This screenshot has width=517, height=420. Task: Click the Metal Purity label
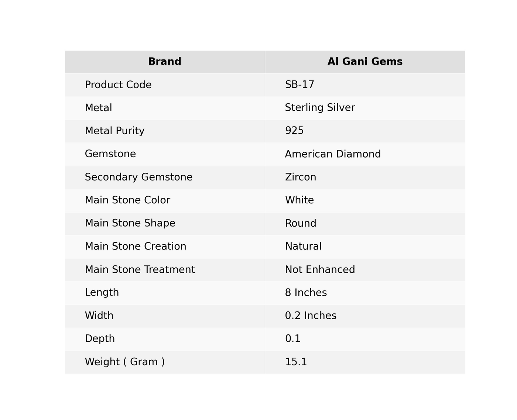coord(114,131)
